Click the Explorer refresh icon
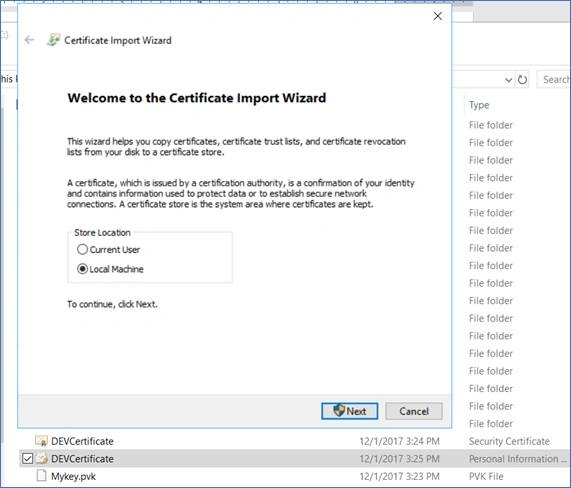571x488 pixels. pyautogui.click(x=522, y=79)
